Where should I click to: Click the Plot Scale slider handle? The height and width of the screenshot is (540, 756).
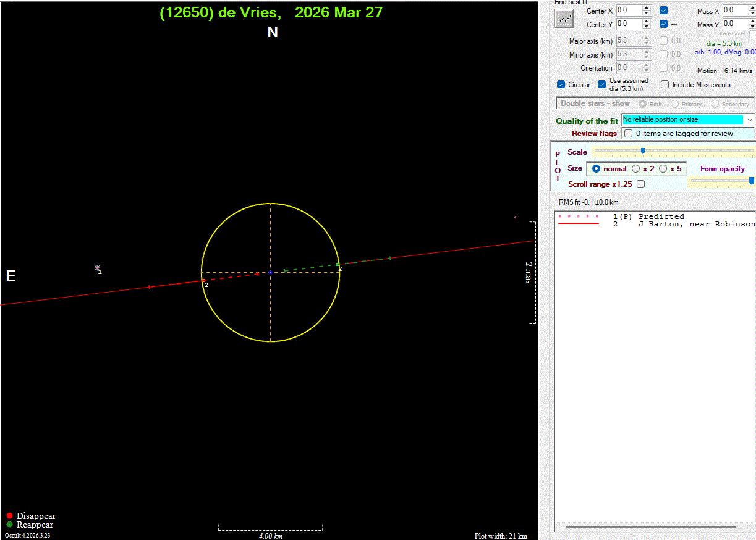[643, 151]
